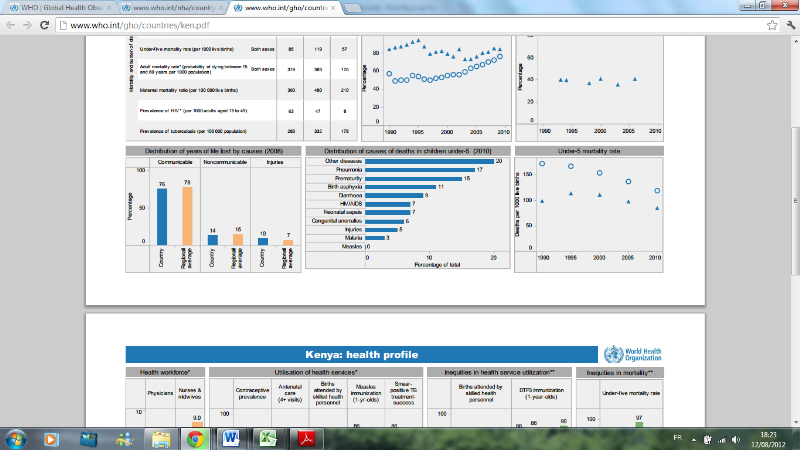
Task: Click the 'Neonatal sepsis' bar label
Action: point(343,212)
